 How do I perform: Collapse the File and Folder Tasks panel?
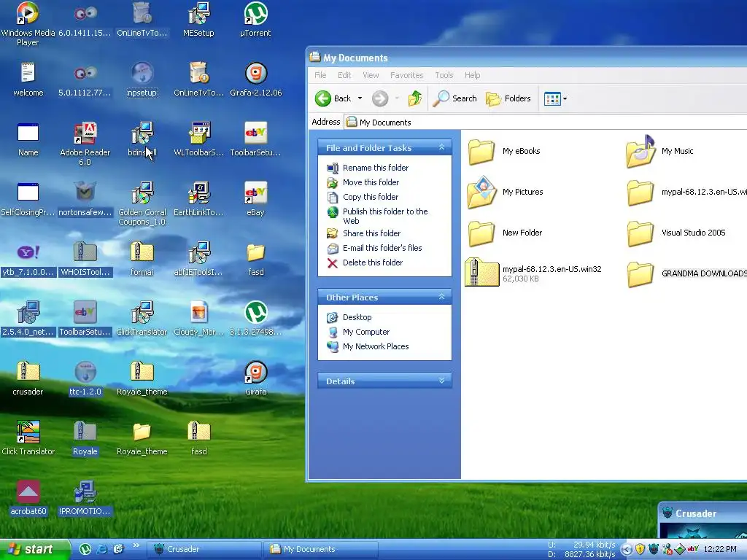(441, 147)
